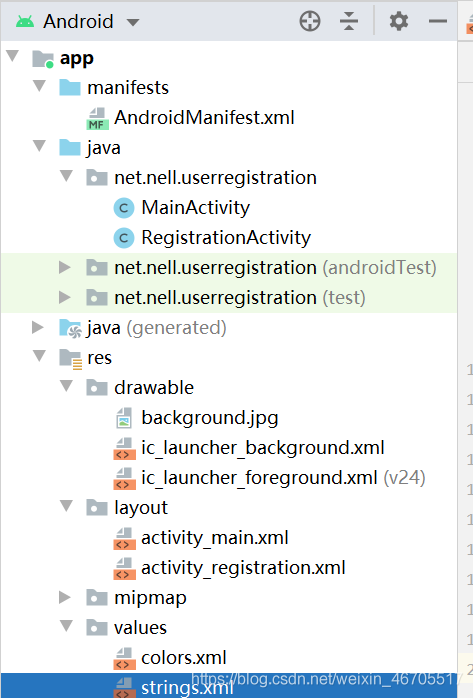473x698 pixels.
Task: Click the MainActivity class icon
Action: (x=124, y=208)
